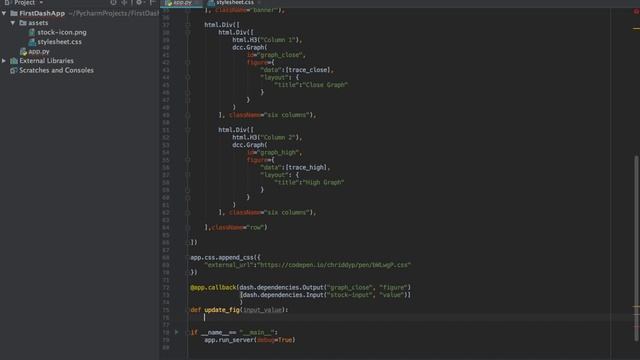Select the Scratches and Consoles row
Screen dimensions: 640x360
click(x=80, y=70)
